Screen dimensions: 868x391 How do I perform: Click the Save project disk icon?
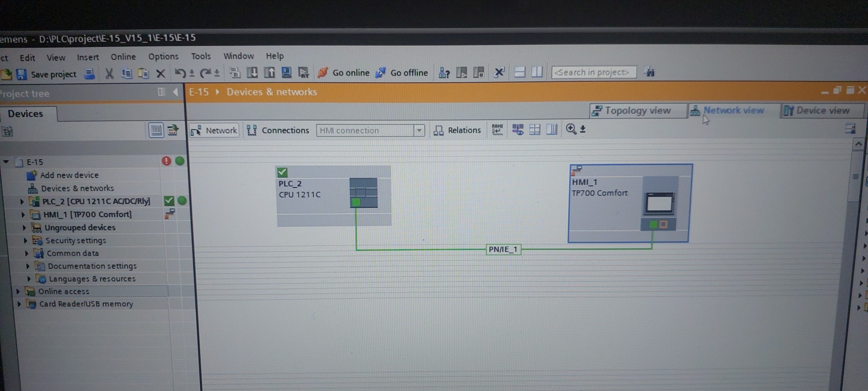click(x=22, y=74)
